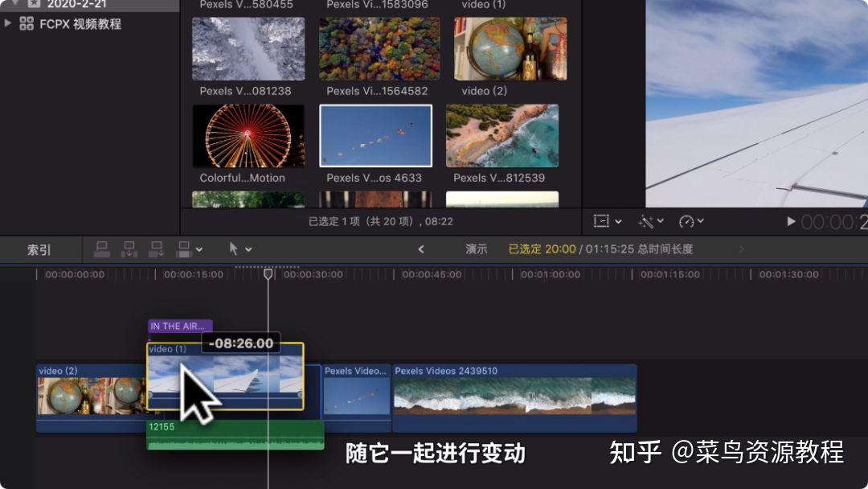
Task: Click the -08:26.00 offset readout
Action: coord(241,343)
